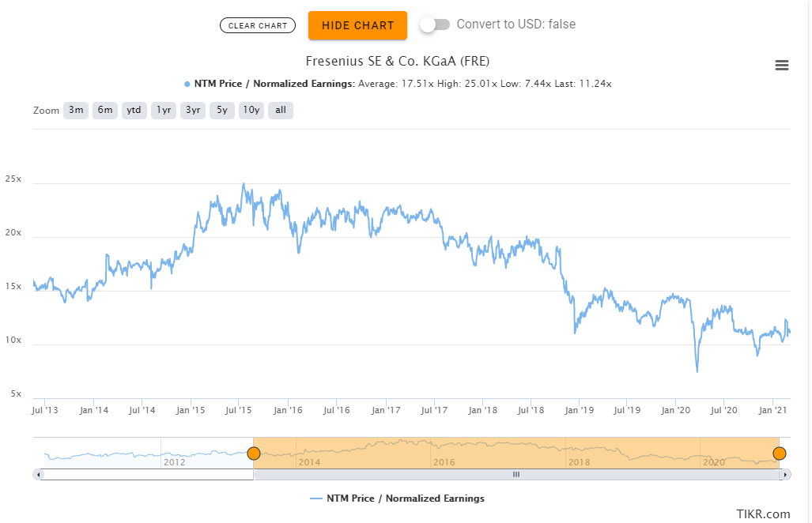Image resolution: width=812 pixels, height=523 pixels.
Task: Click the Jan '17 x-axis label
Action: [386, 410]
